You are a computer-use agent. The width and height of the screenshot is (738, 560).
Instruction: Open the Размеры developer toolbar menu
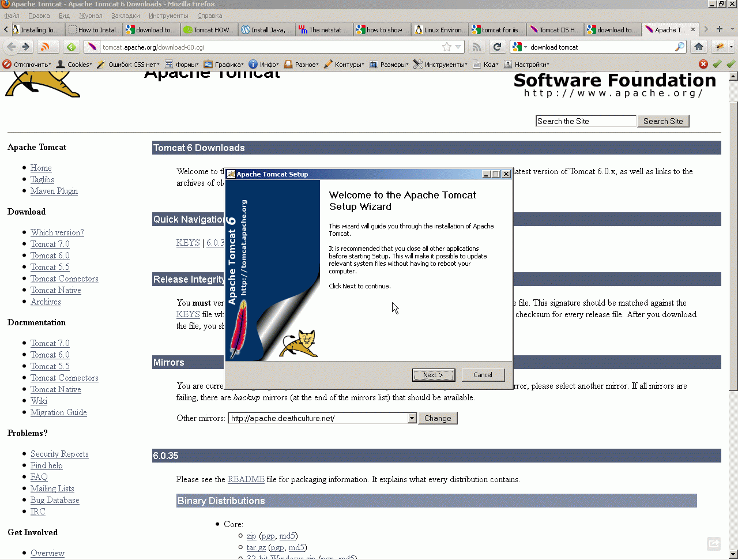click(x=389, y=64)
